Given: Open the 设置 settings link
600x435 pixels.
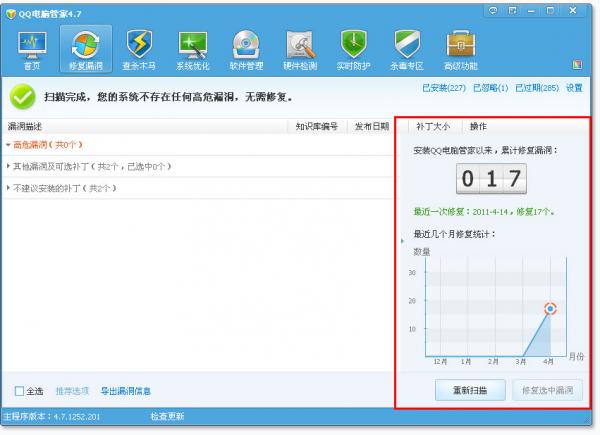Looking at the screenshot, I should tap(574, 88).
